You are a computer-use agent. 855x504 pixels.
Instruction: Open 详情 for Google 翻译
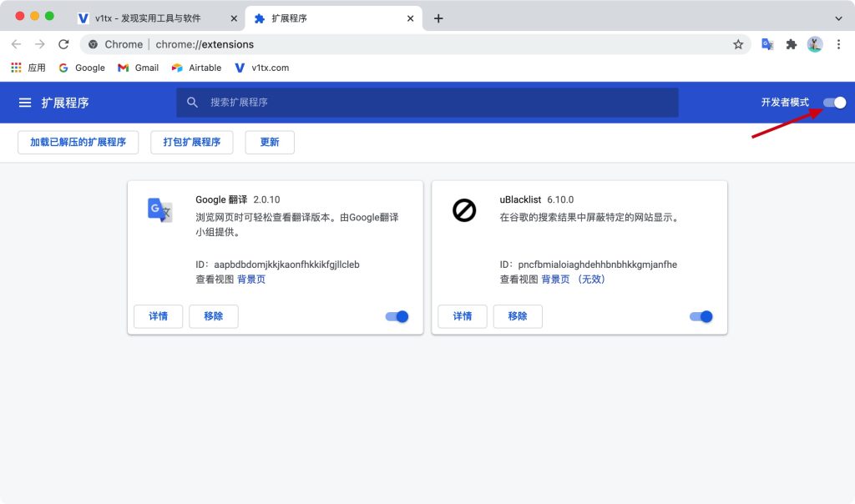pyautogui.click(x=158, y=316)
